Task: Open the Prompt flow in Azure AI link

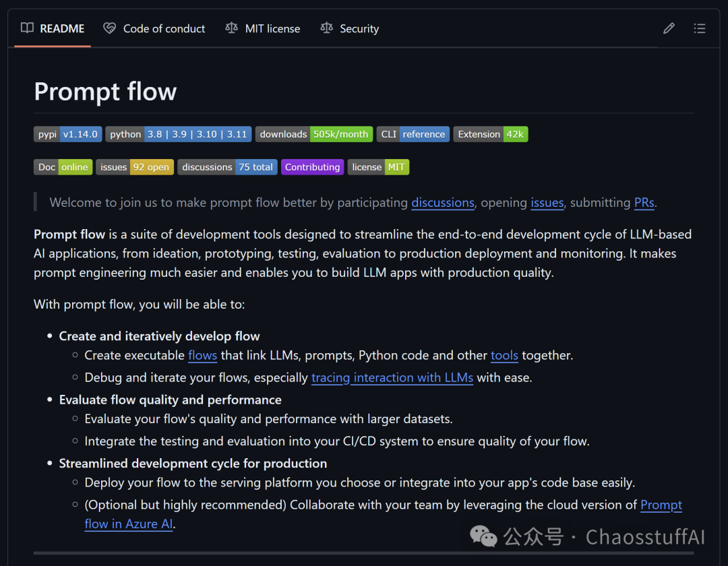Action: (x=384, y=514)
